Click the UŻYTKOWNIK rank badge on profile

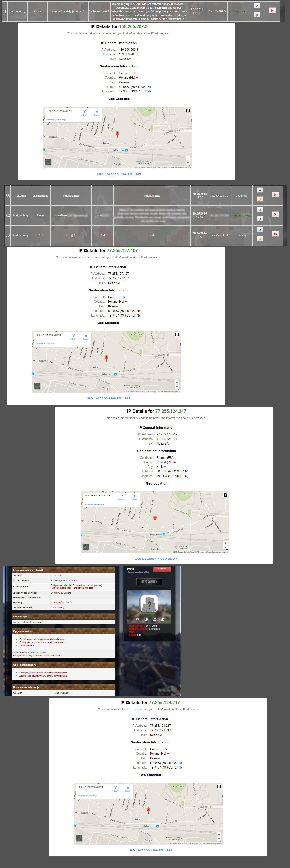point(149,582)
